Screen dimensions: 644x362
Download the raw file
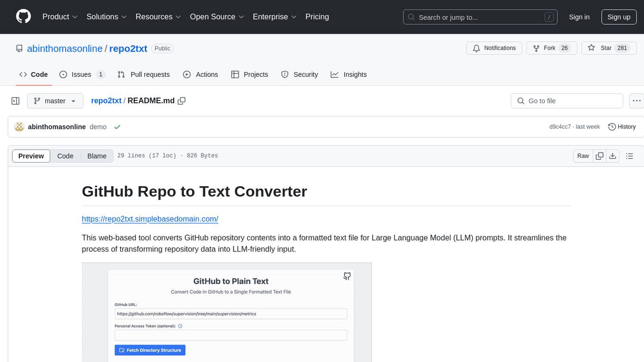[612, 156]
